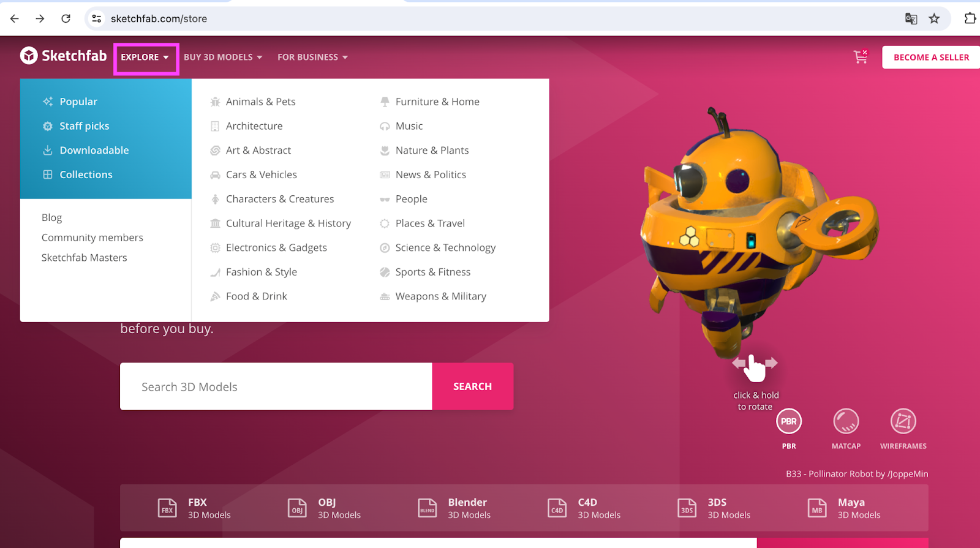The width and height of the screenshot is (980, 548).
Task: Expand the BUY 3D MODELS dropdown
Action: (x=223, y=57)
